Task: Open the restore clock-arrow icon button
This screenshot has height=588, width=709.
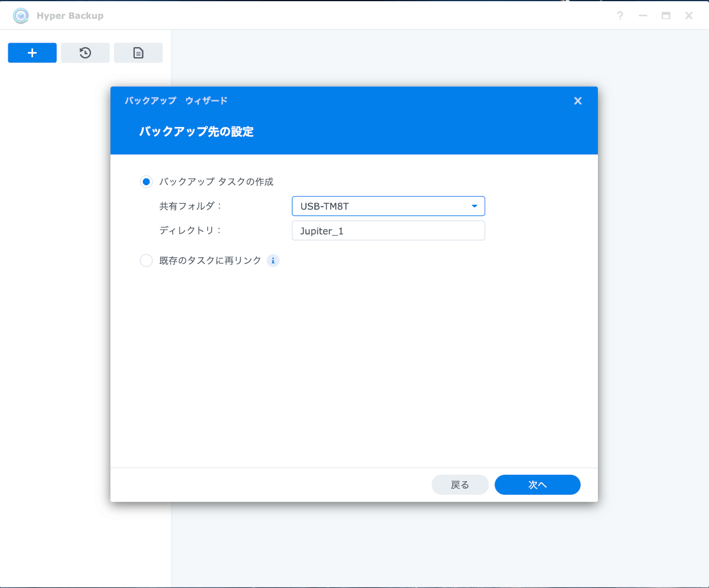Action: (85, 53)
